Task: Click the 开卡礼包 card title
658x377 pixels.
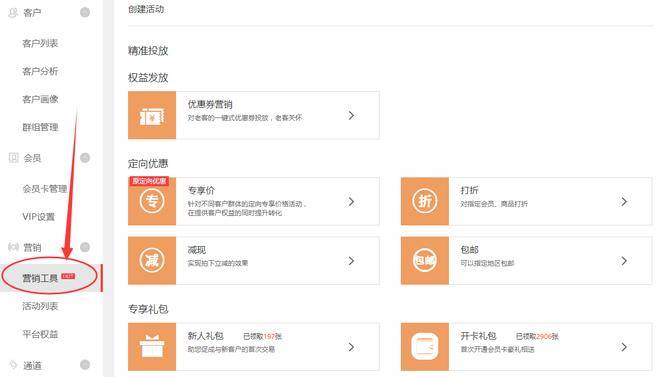Action: 478,336
